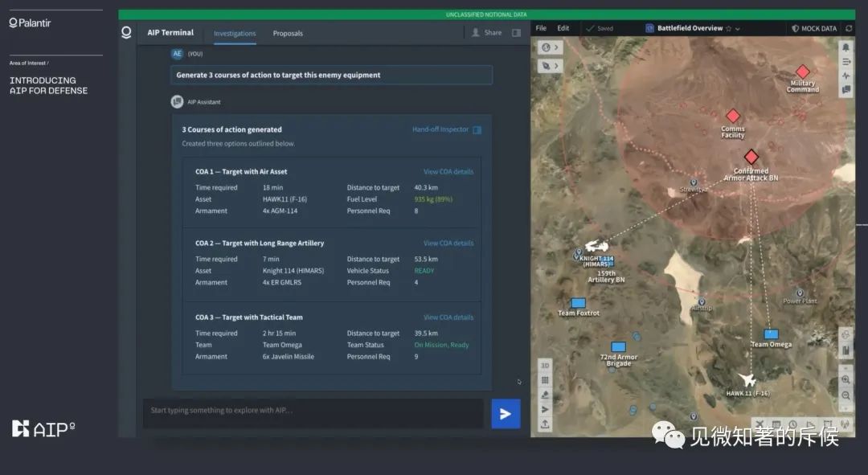This screenshot has width=868, height=475.
Task: Zoom in on the map
Action: point(845,380)
